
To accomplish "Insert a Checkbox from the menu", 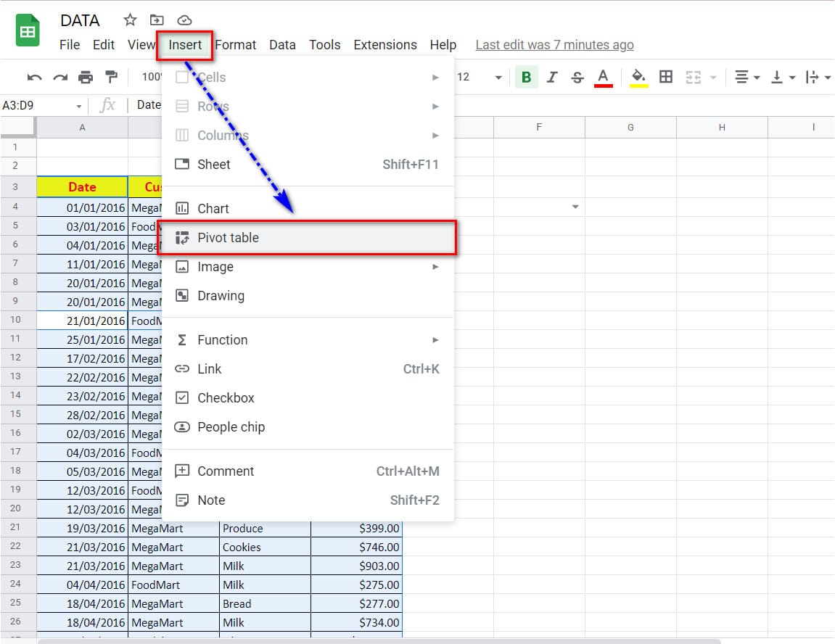I will (225, 397).
